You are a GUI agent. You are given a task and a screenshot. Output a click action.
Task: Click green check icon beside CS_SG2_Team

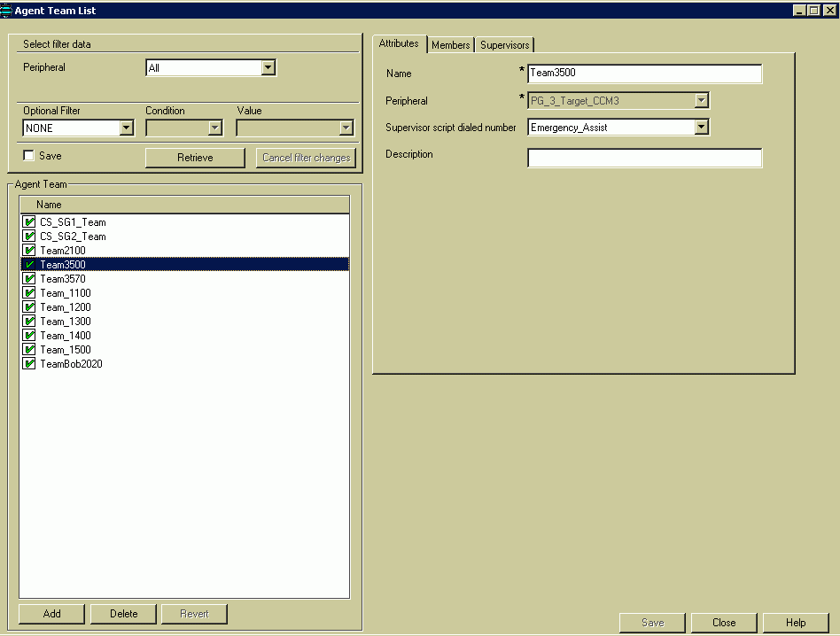pyautogui.click(x=29, y=237)
